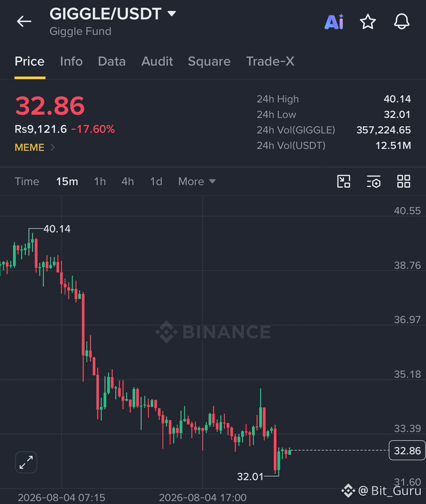Tap the 32.86 current price axis tag
This screenshot has width=426, height=504.
[407, 450]
